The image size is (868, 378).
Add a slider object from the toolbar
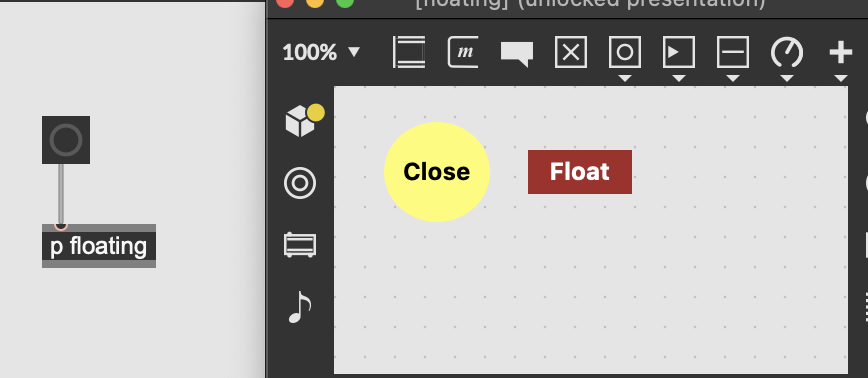click(x=733, y=53)
